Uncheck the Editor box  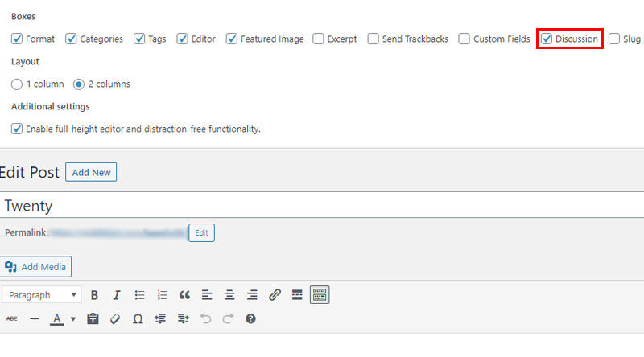pyautogui.click(x=183, y=39)
